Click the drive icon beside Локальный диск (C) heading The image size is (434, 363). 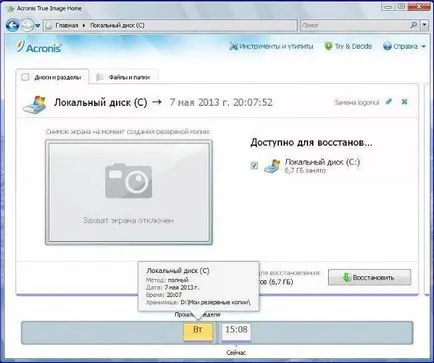coord(35,104)
